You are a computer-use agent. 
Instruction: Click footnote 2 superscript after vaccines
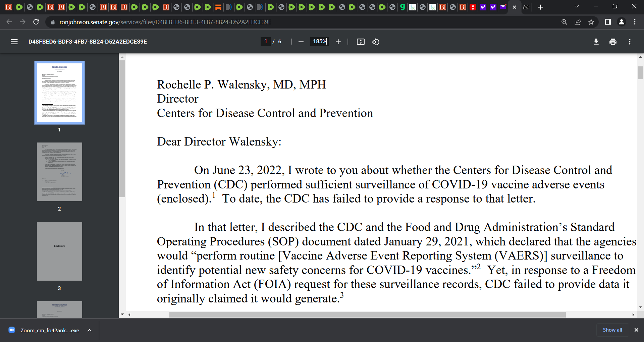478,267
